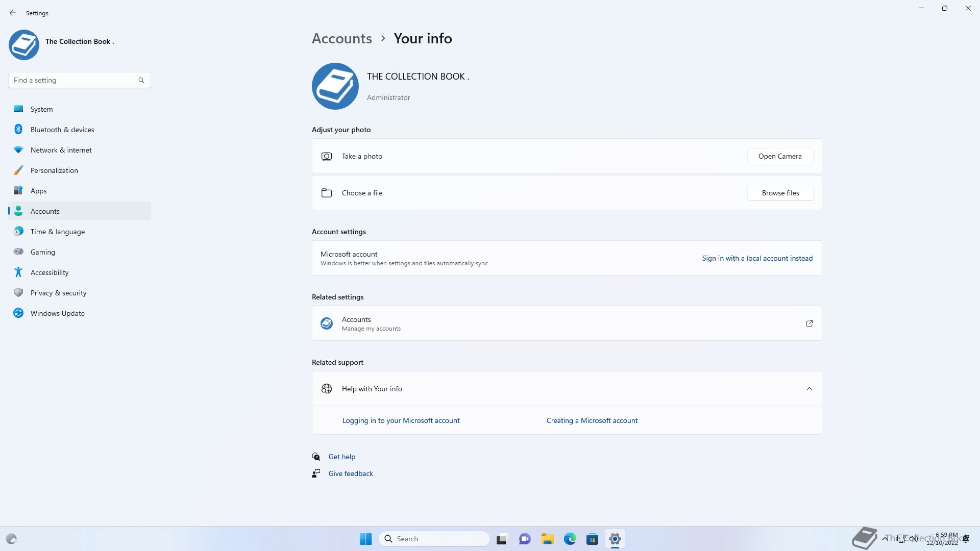
Task: Open Chat from the taskbar
Action: [525, 539]
